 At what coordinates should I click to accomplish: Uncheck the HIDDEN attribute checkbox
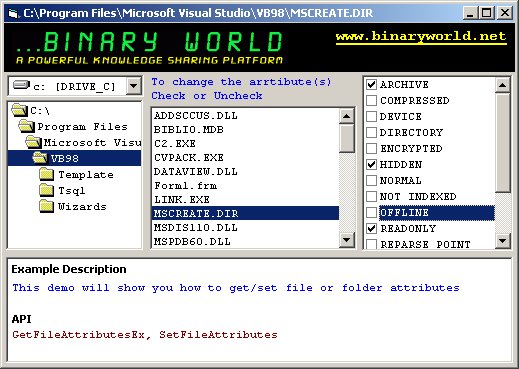point(371,164)
